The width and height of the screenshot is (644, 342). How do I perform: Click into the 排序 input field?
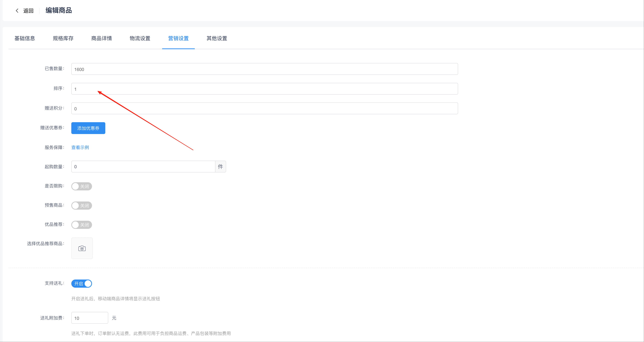click(x=264, y=89)
